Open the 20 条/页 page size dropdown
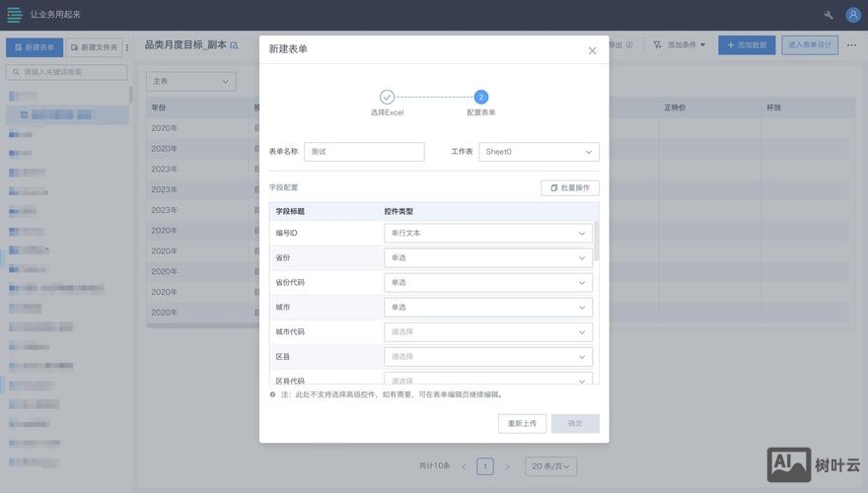The image size is (868, 493). click(550, 466)
